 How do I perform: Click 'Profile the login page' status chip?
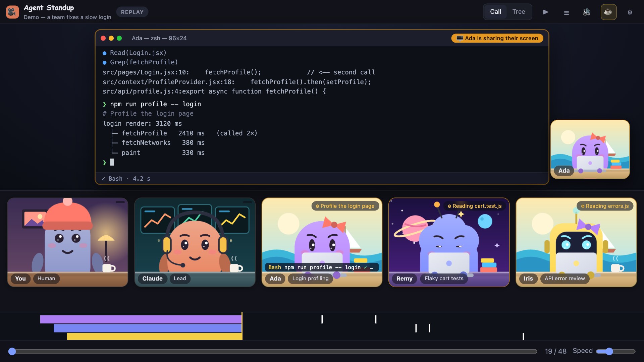pos(345,206)
